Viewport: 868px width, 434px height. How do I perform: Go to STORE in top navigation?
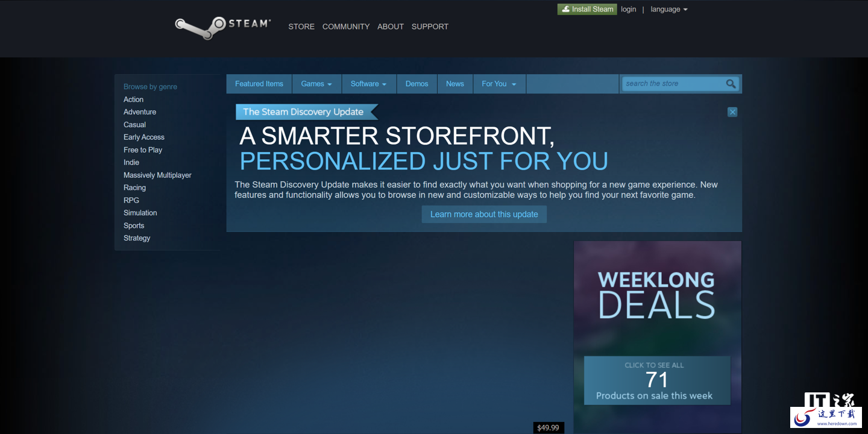(301, 27)
